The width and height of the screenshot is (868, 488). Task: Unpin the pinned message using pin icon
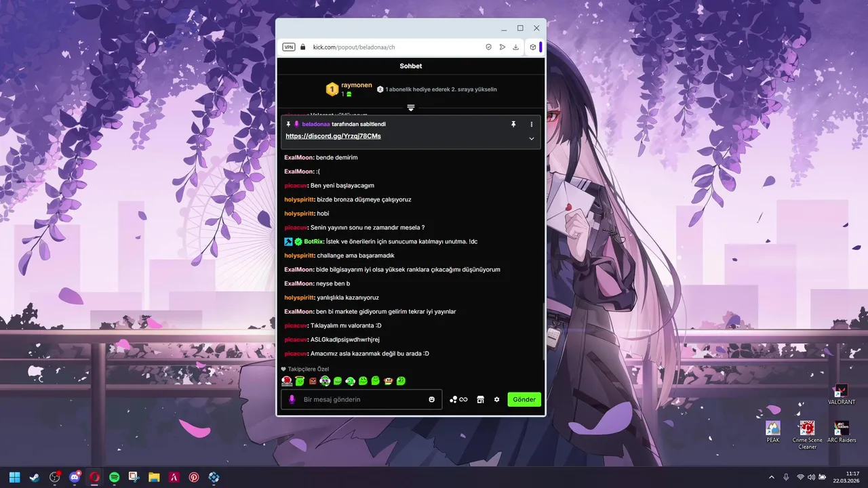[513, 124]
